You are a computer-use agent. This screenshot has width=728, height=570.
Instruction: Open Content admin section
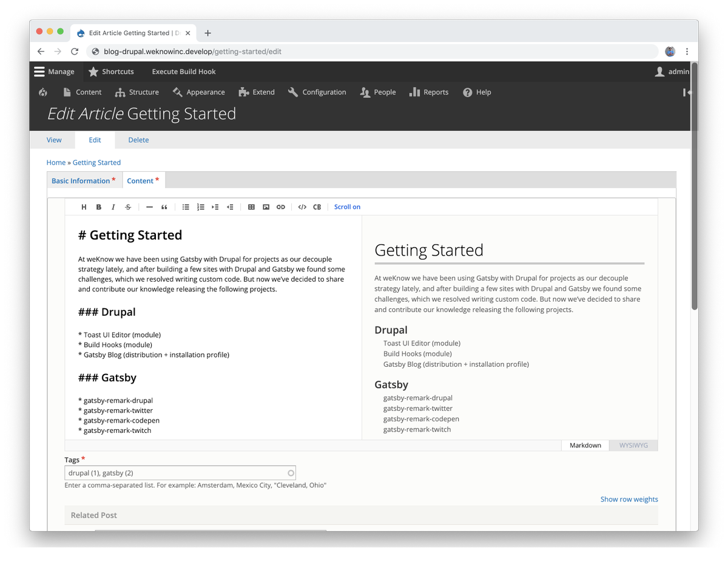82,92
